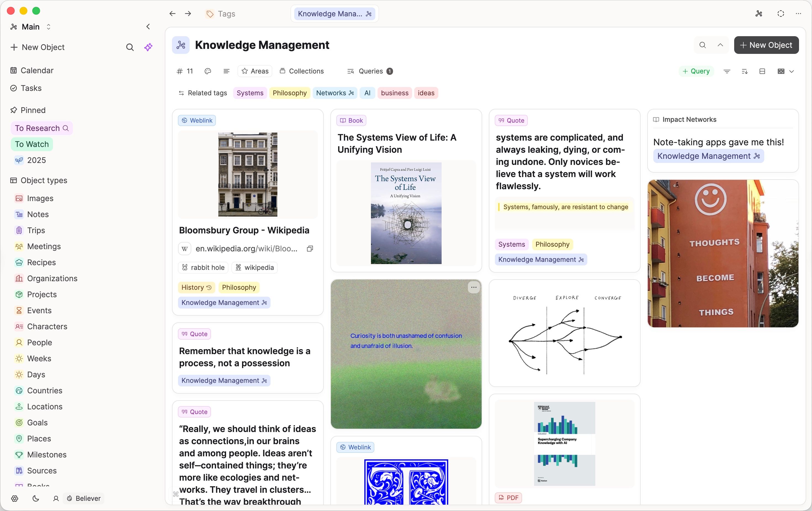
Task: Open the split layout icon near table view
Action: [x=762, y=71]
